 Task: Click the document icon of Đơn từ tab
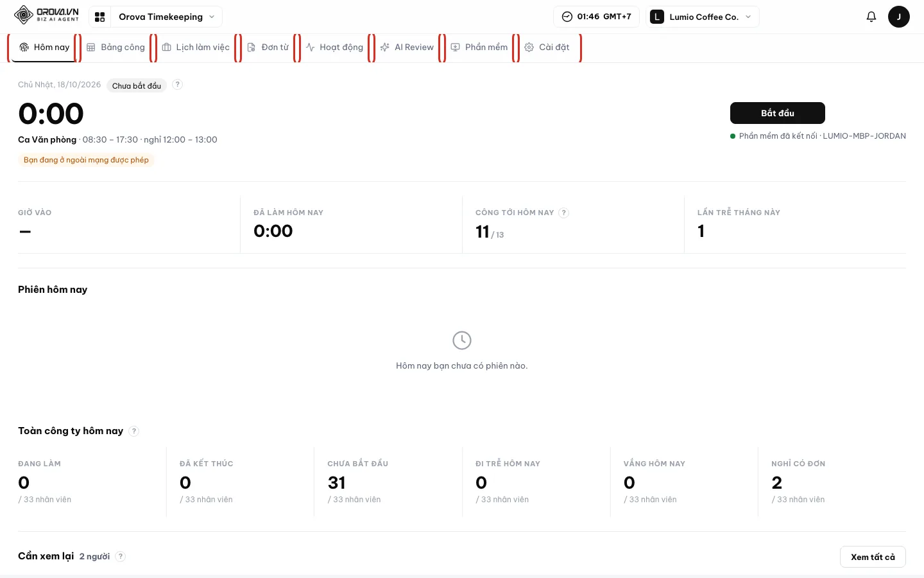pos(252,47)
